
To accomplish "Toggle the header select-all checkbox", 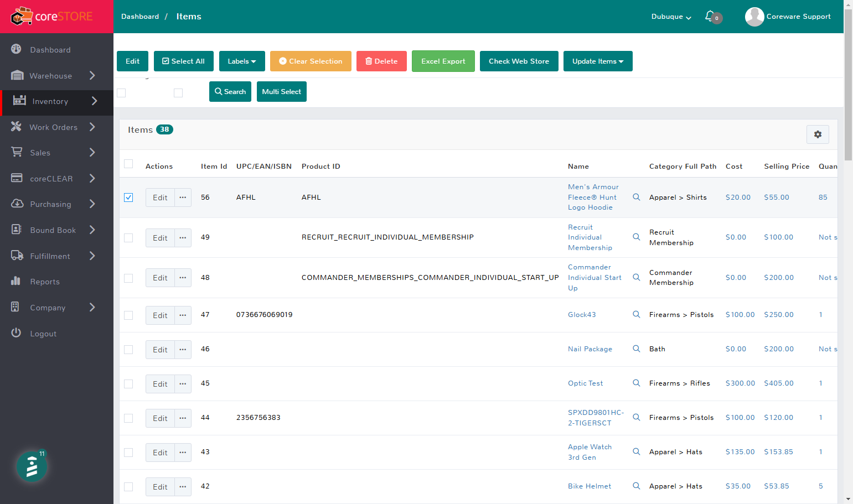I will 128,164.
